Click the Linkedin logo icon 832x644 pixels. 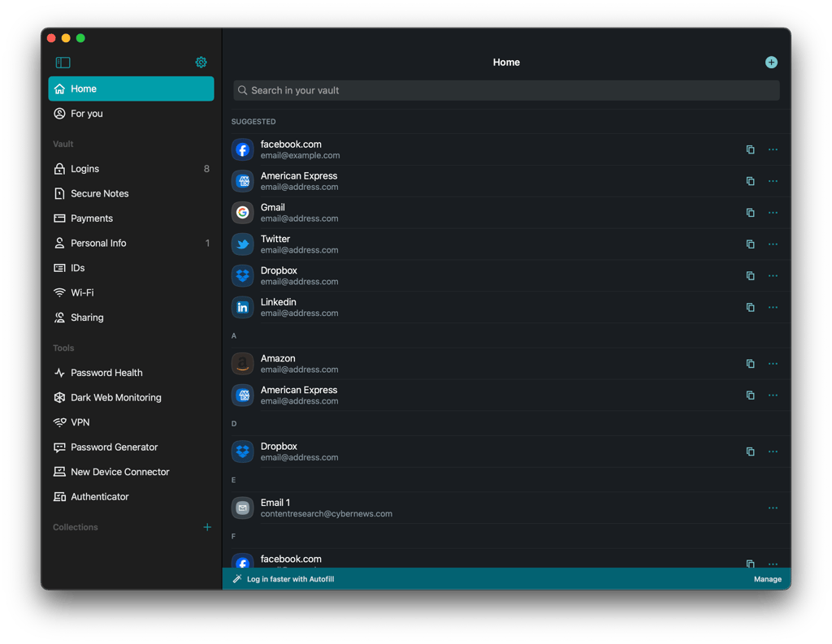click(x=242, y=307)
